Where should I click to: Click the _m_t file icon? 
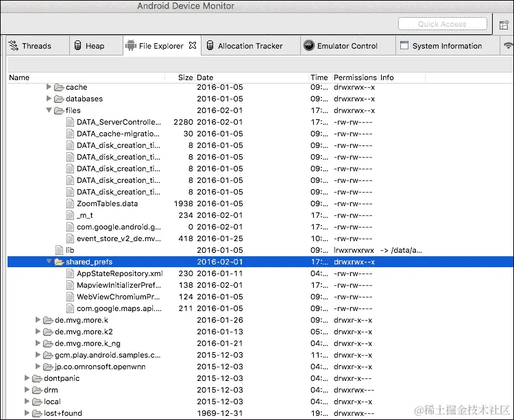(70, 215)
